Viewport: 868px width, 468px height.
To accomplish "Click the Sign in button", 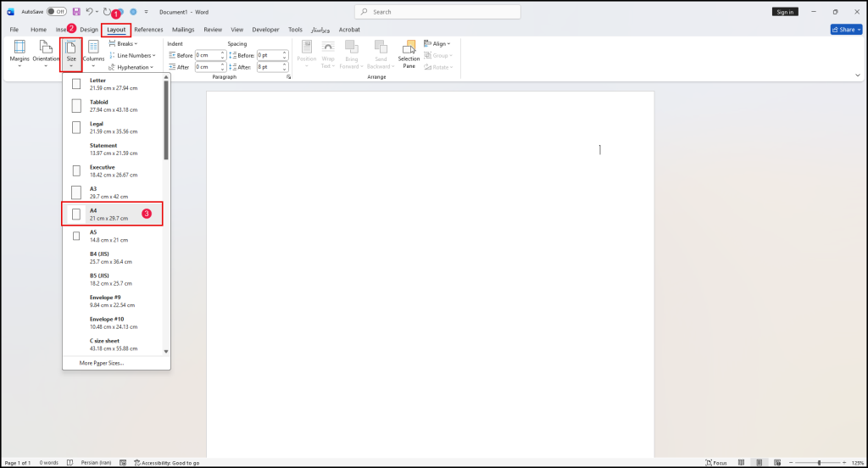I will (785, 12).
